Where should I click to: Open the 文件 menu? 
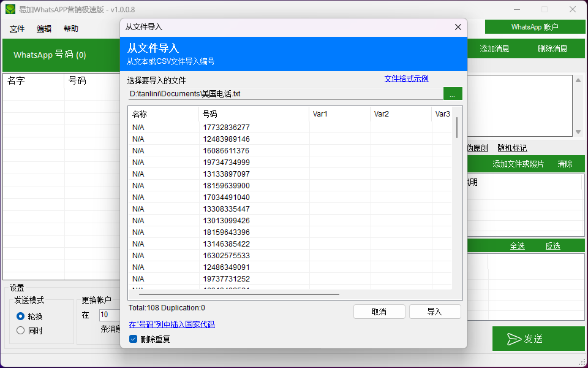point(17,29)
